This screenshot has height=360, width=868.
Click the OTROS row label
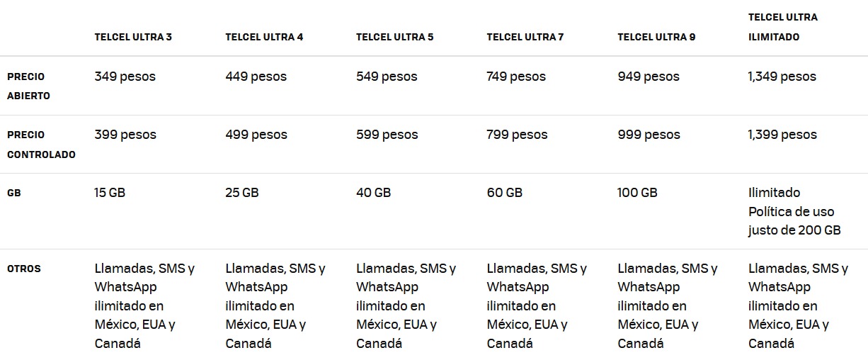coord(23,269)
